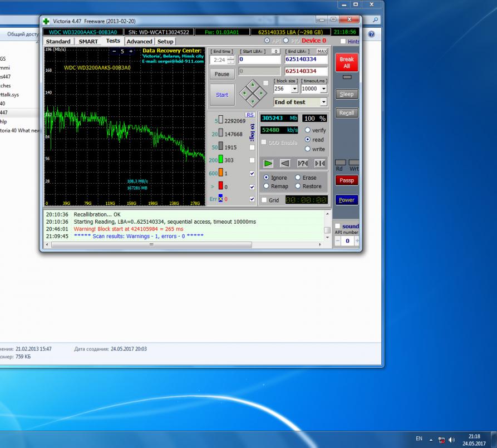
Task: Click the down arrow on navigation diamond
Action: (x=253, y=101)
